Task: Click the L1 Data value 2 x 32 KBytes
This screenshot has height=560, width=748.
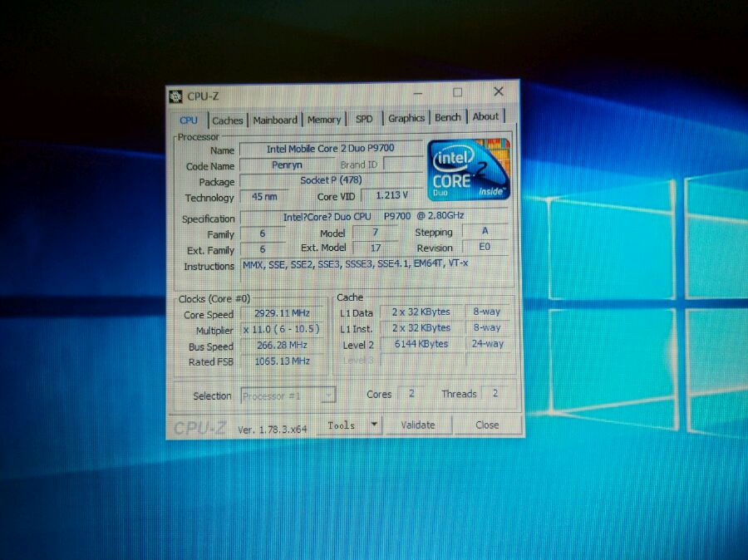Action: pos(421,312)
